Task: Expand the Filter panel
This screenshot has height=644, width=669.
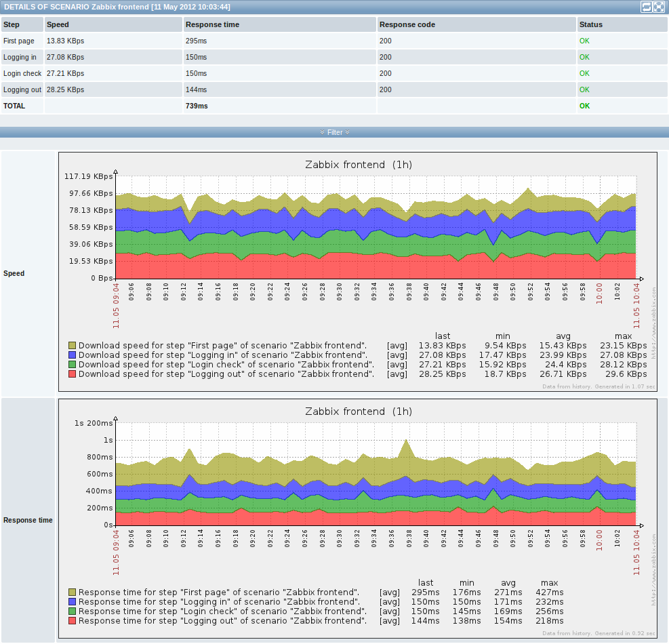Action: (335, 132)
